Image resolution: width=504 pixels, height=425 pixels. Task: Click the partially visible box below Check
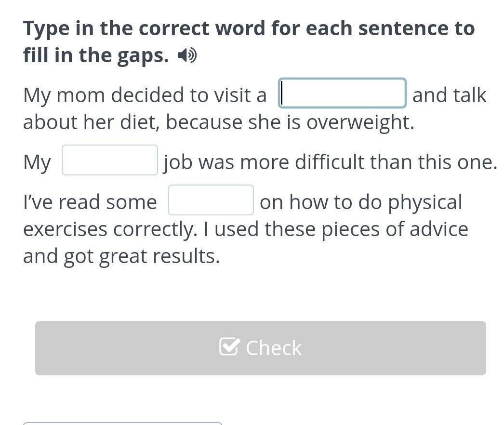pos(122,424)
